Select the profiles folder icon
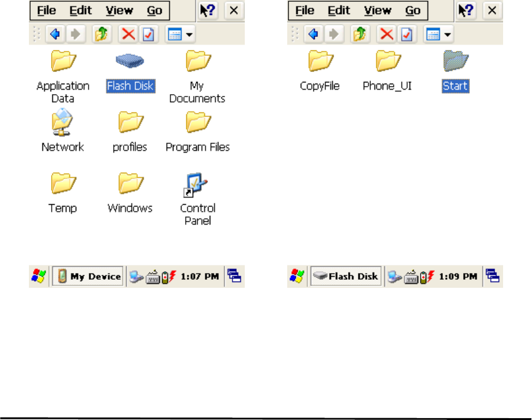Viewport: 532px width, 420px height. point(130,122)
